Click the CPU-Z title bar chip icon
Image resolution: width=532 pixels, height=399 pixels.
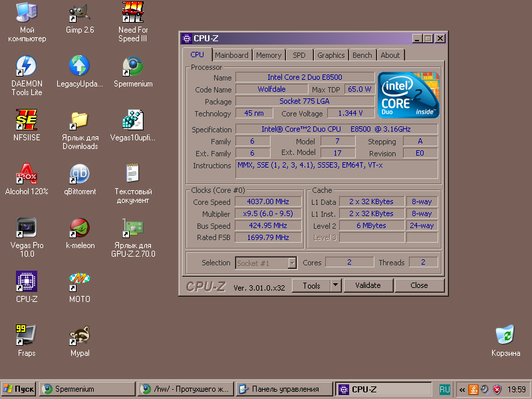click(x=187, y=39)
